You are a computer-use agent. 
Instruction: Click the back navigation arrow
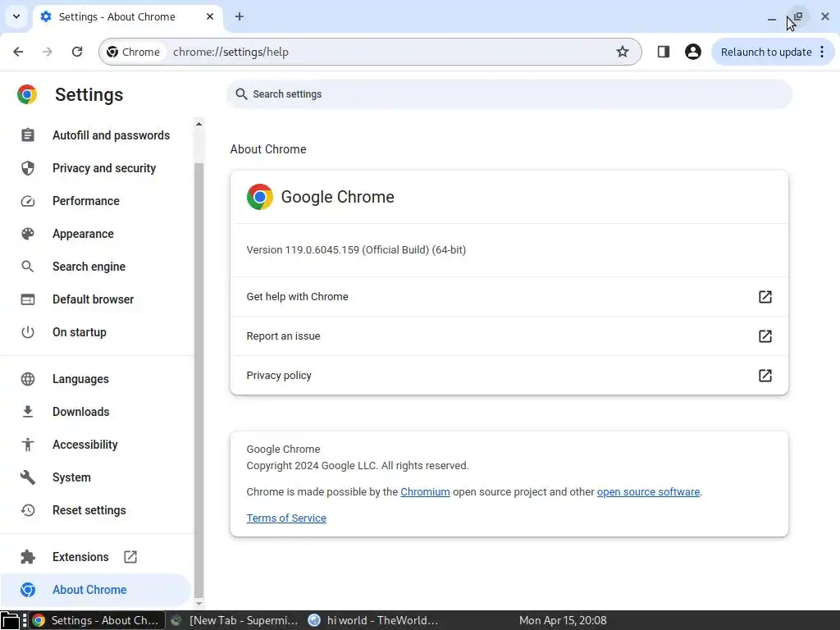coord(18,52)
